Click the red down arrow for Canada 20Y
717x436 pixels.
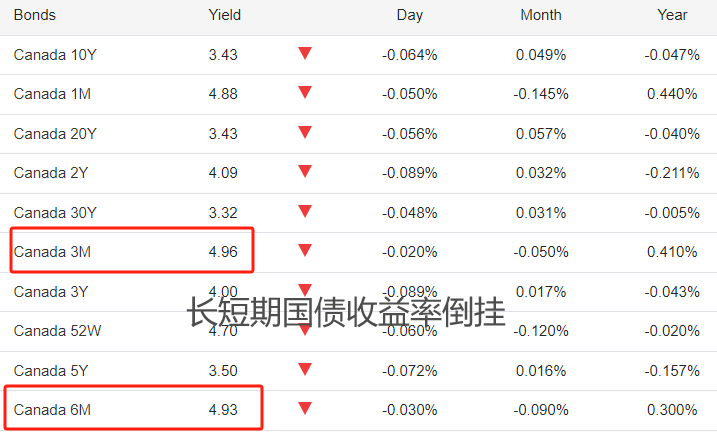[x=305, y=133]
